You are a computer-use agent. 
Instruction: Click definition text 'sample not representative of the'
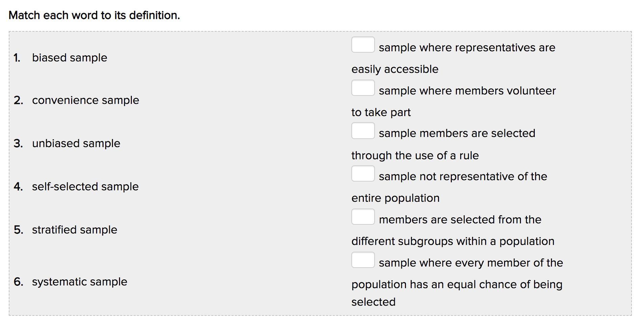[463, 176]
